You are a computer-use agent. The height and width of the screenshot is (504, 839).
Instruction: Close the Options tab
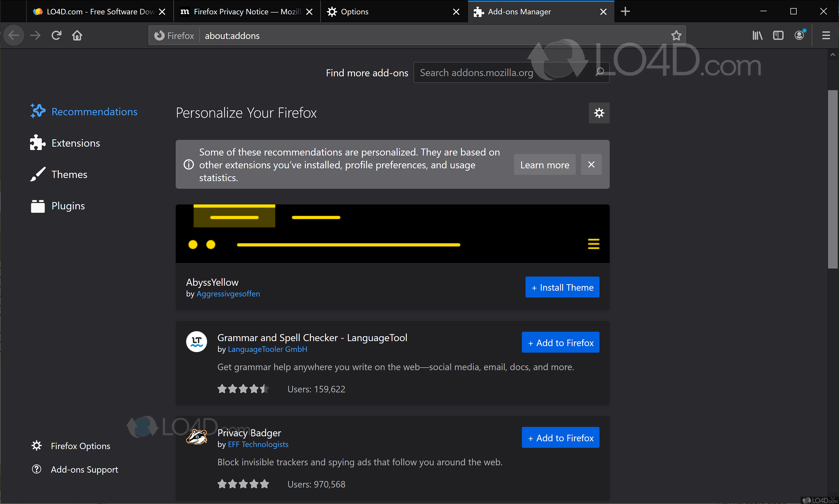(456, 12)
